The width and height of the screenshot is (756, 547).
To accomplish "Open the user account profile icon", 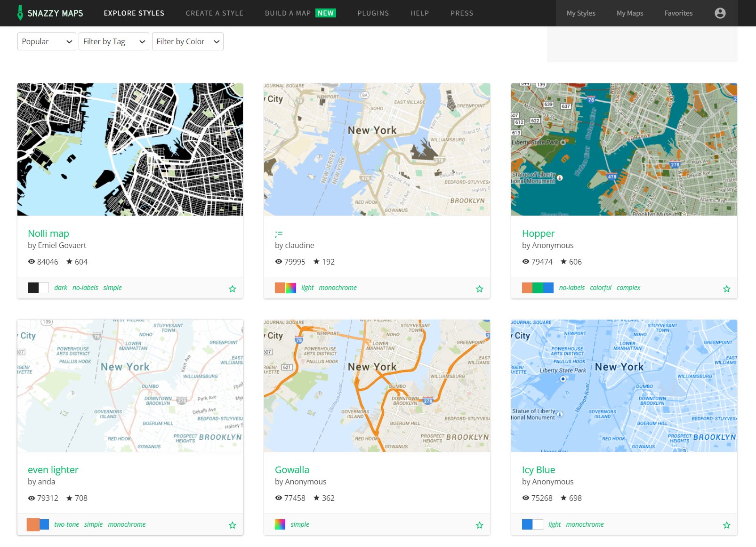I will click(720, 13).
